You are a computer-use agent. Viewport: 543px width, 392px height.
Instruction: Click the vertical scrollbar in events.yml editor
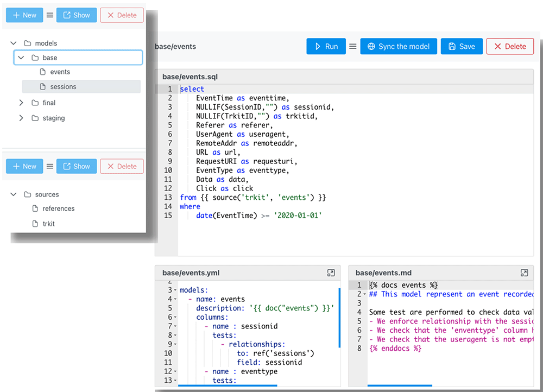pos(339,318)
